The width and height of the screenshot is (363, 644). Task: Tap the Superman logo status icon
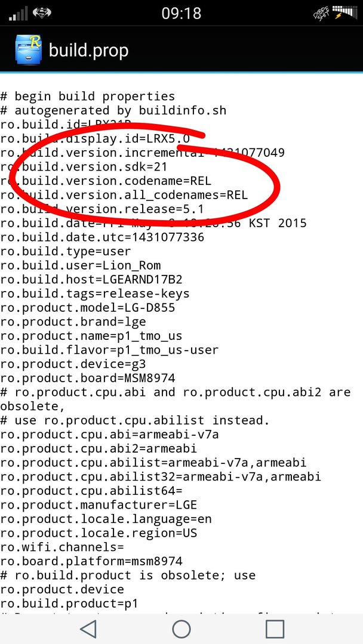[42, 14]
